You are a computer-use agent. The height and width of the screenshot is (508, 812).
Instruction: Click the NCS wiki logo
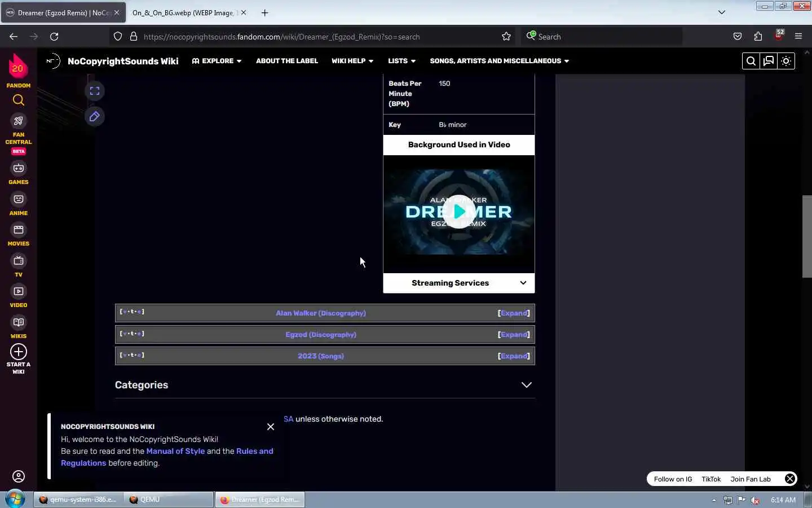point(53,61)
